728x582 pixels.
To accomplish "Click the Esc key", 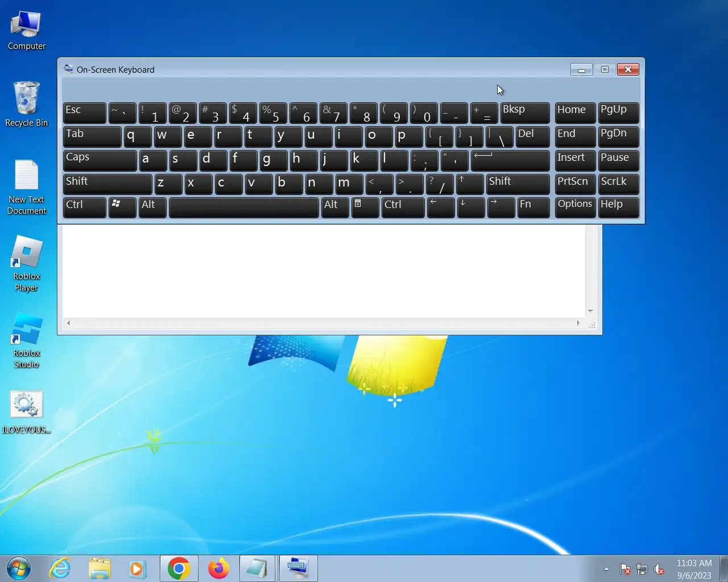I will click(x=85, y=113).
